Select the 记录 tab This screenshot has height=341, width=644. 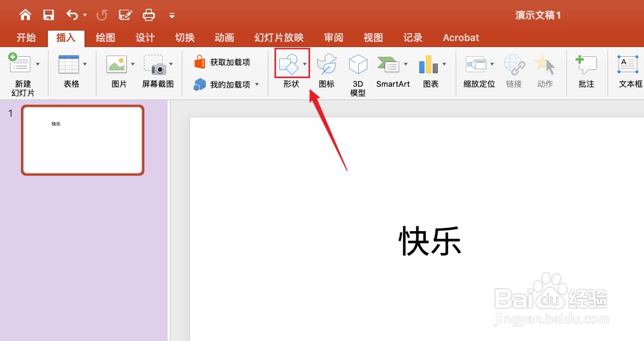[413, 38]
